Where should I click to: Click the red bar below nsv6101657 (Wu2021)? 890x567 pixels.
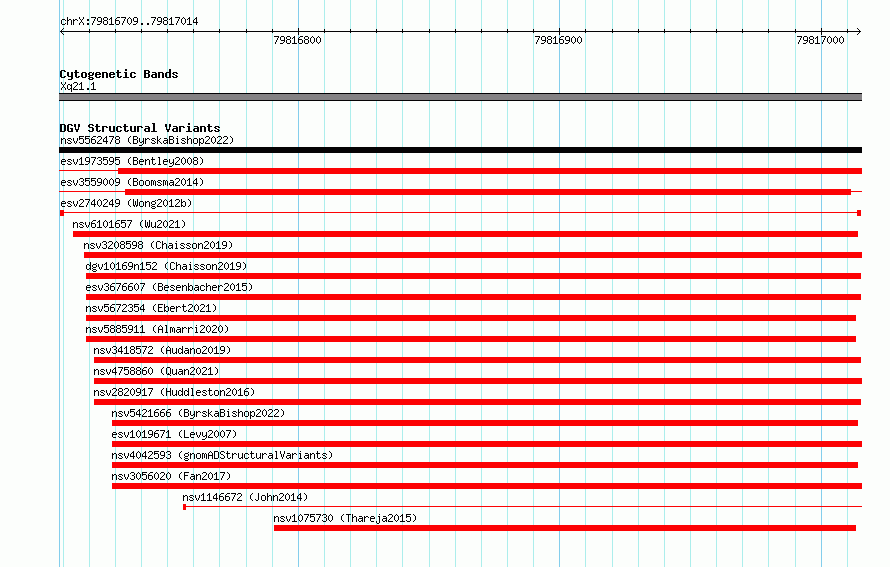coord(465,234)
